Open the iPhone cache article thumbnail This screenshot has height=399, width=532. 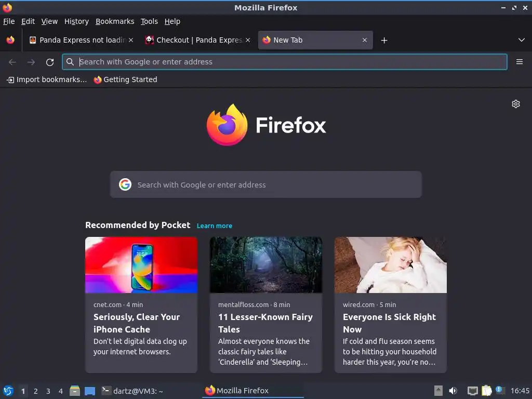pyautogui.click(x=141, y=264)
